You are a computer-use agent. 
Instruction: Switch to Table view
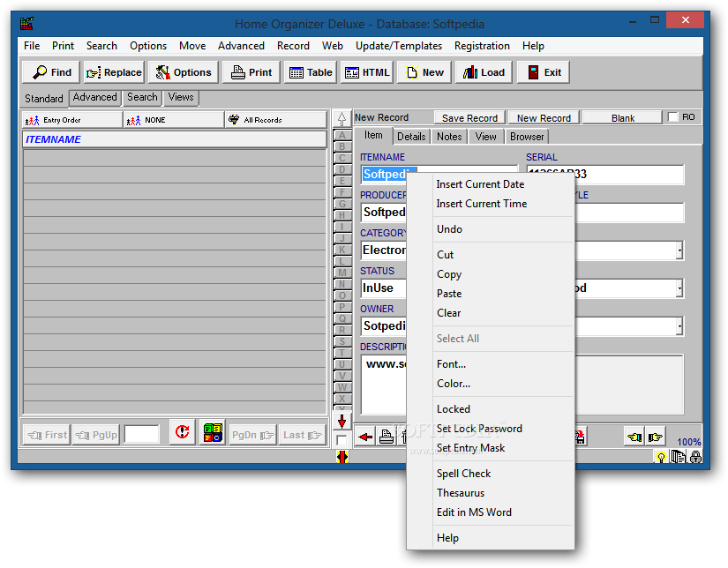point(310,72)
